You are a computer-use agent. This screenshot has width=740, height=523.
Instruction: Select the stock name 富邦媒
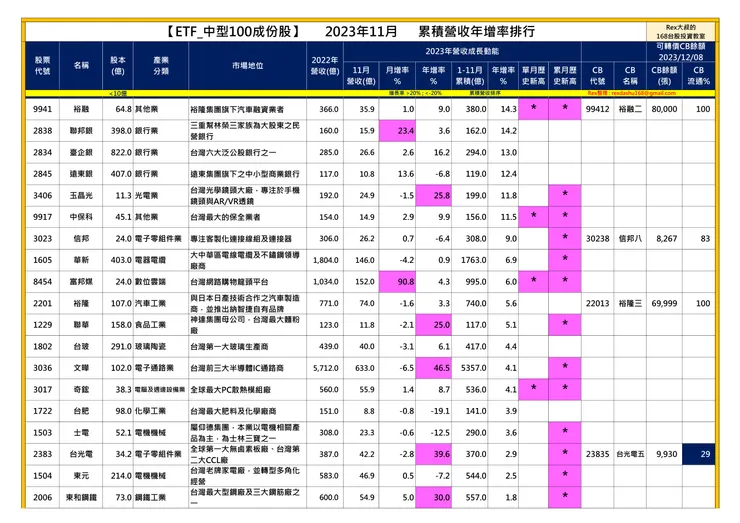coord(81,282)
